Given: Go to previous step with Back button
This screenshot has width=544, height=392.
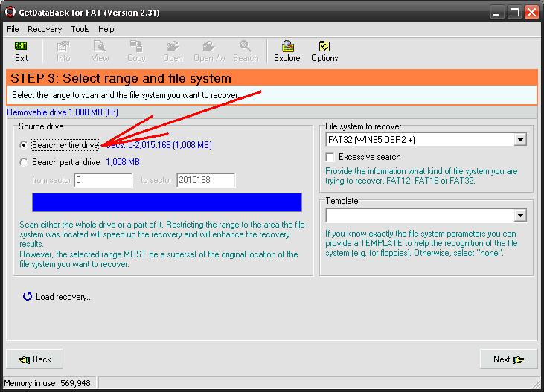Looking at the screenshot, I should click(35, 359).
